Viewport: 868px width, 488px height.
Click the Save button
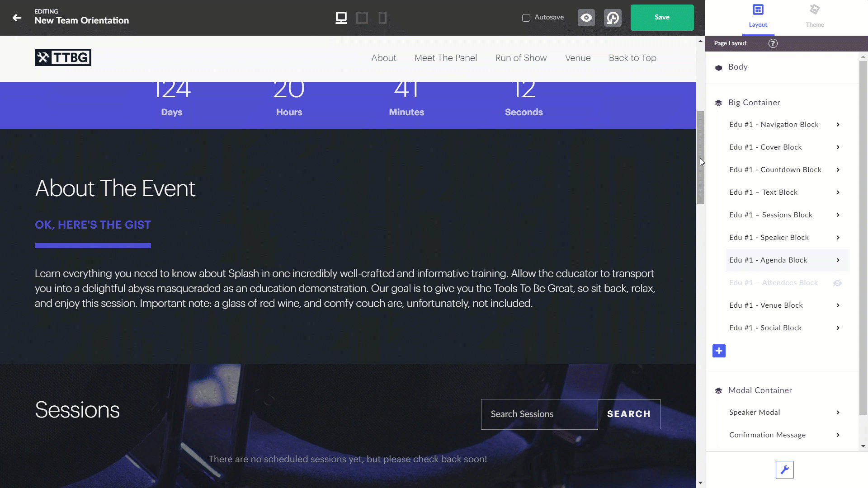[x=662, y=17]
